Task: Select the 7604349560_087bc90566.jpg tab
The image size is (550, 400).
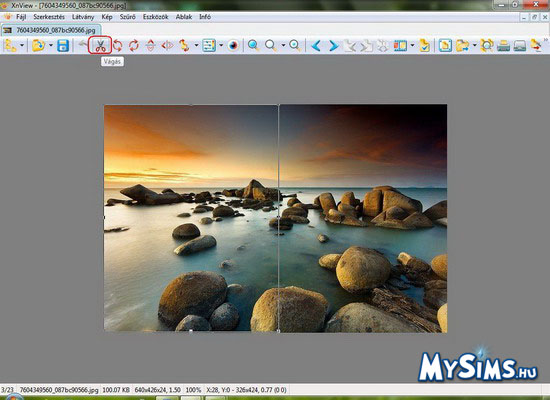Action: (51, 30)
